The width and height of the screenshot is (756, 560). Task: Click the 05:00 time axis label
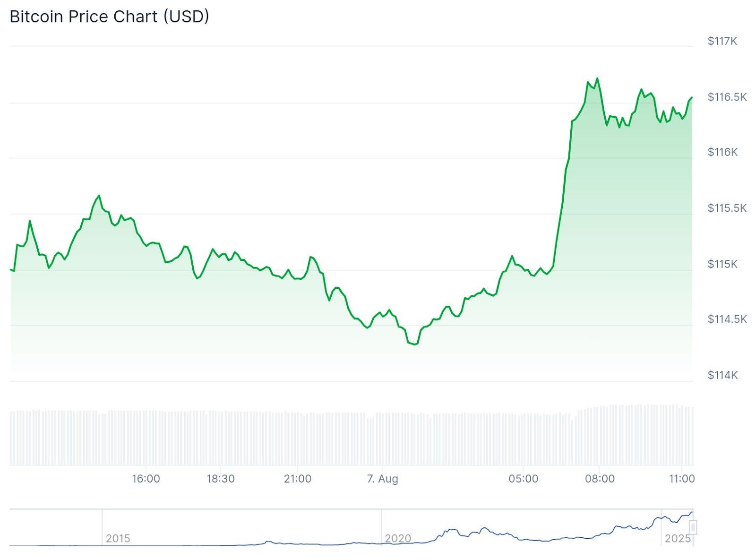click(523, 479)
